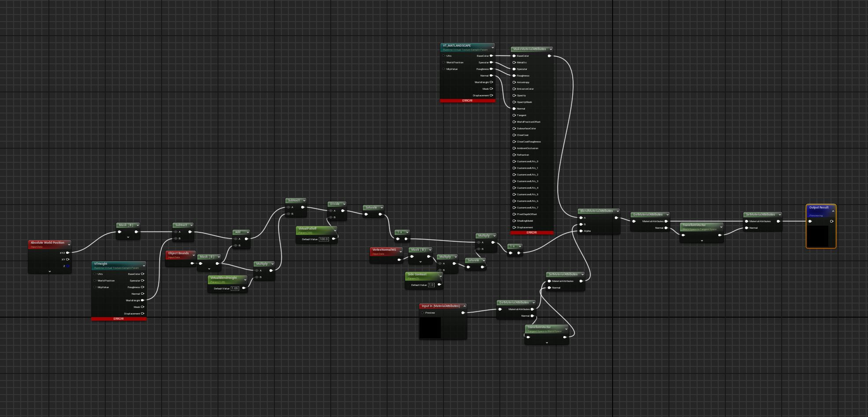Collapse the Input In (MaterialAttributes) preview arrow
868x417 pixels.
(x=464, y=306)
